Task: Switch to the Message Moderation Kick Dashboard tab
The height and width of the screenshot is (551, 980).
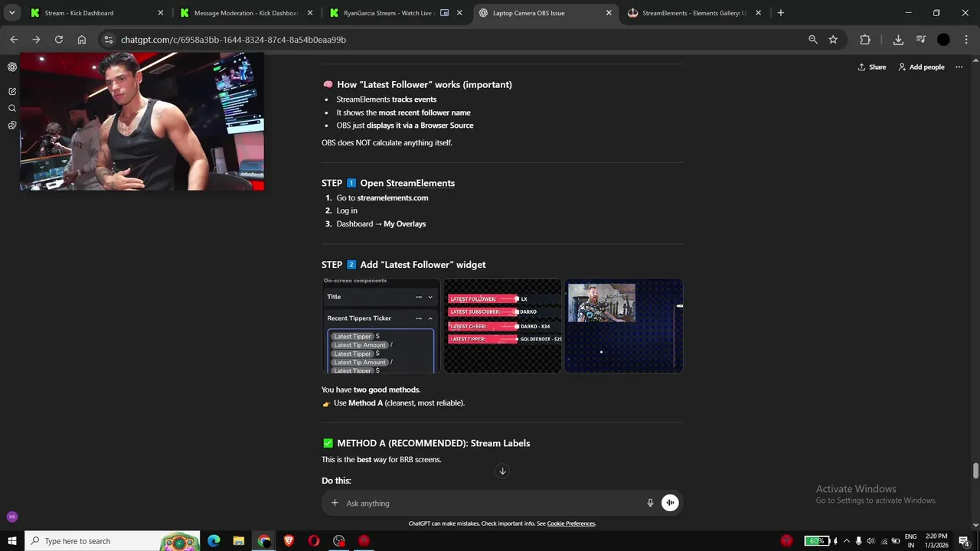Action: (245, 13)
